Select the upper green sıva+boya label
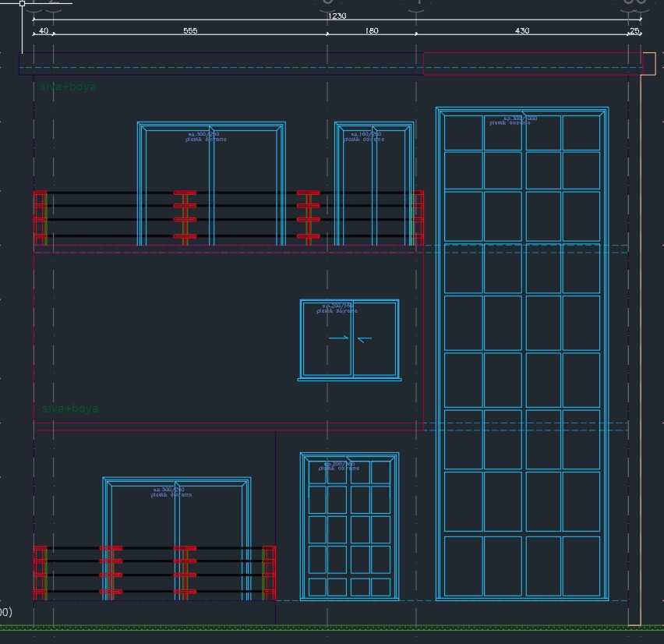Viewport: 664px width, 644px height. pyautogui.click(x=66, y=87)
